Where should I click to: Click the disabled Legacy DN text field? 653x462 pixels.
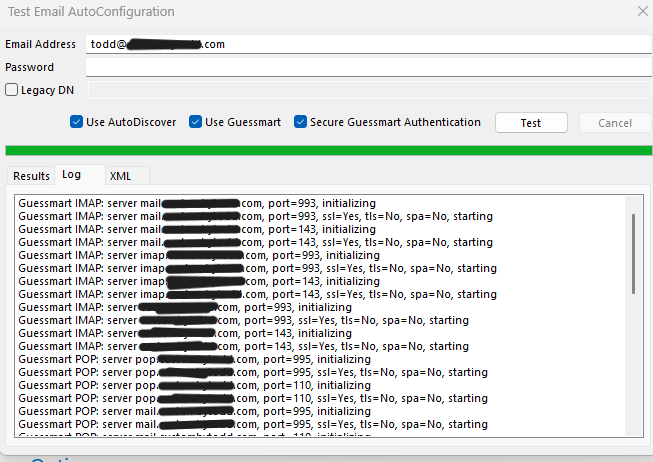tap(369, 90)
